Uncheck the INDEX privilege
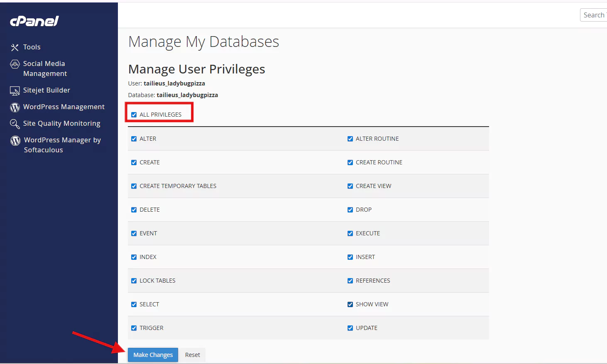The width and height of the screenshot is (607, 364). tap(134, 257)
